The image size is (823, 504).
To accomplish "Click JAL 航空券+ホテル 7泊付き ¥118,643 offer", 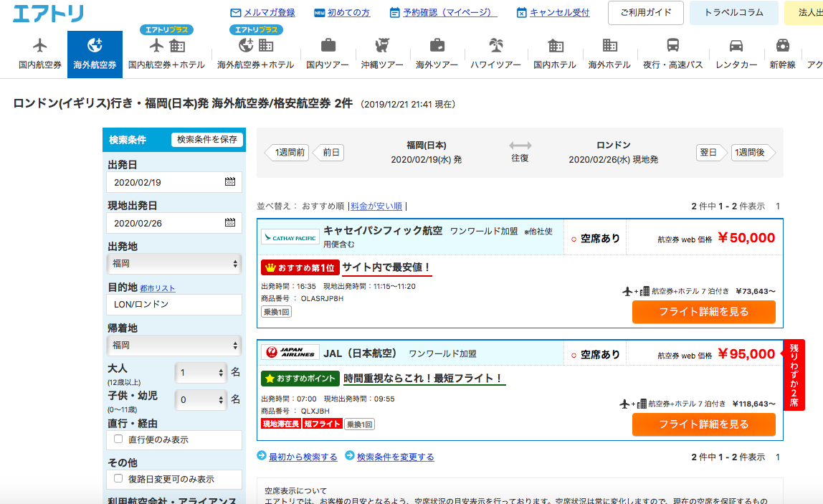I will point(697,404).
